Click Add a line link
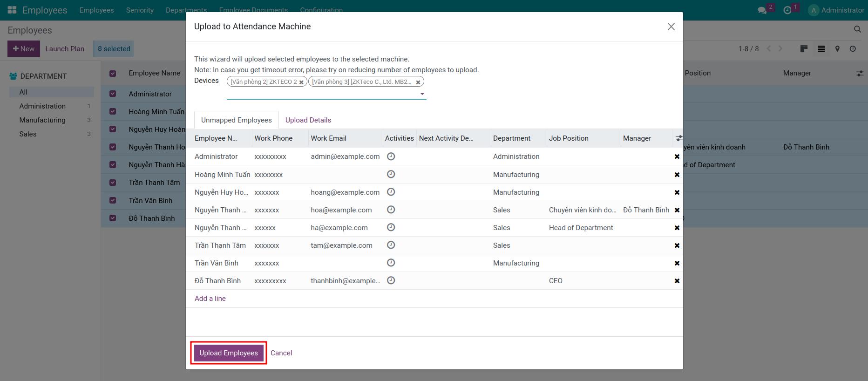 (210, 299)
